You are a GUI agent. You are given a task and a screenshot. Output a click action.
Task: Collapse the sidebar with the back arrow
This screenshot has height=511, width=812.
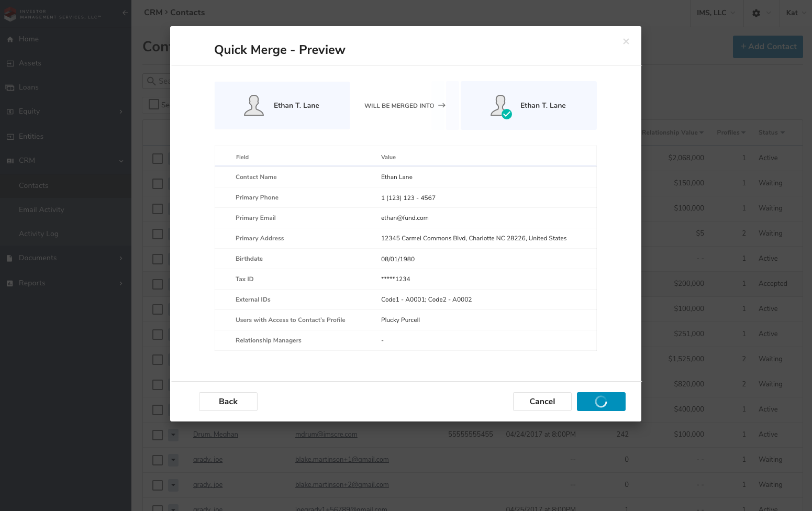tap(125, 13)
